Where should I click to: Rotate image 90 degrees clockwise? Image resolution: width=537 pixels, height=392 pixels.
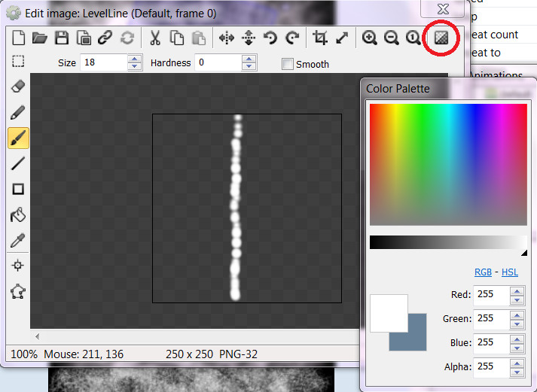[x=292, y=38]
